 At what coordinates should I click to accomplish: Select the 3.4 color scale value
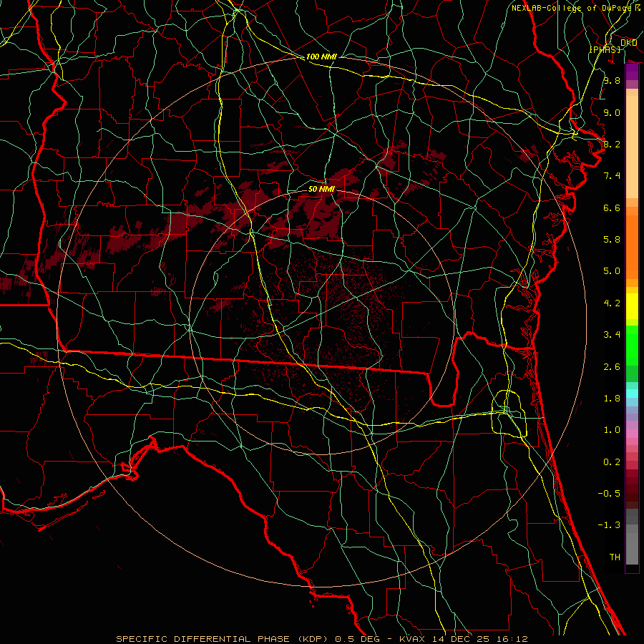coord(612,335)
